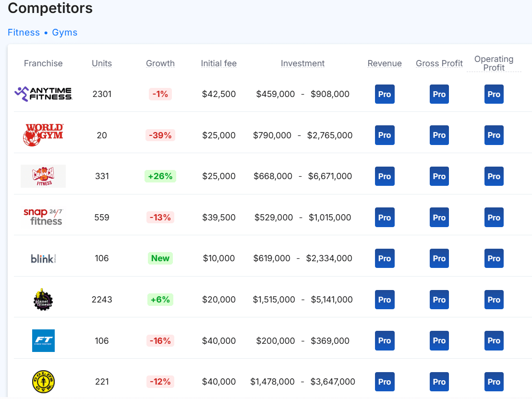Open the Snap Fitness 24/7 logo
532x399 pixels.
pos(43,217)
